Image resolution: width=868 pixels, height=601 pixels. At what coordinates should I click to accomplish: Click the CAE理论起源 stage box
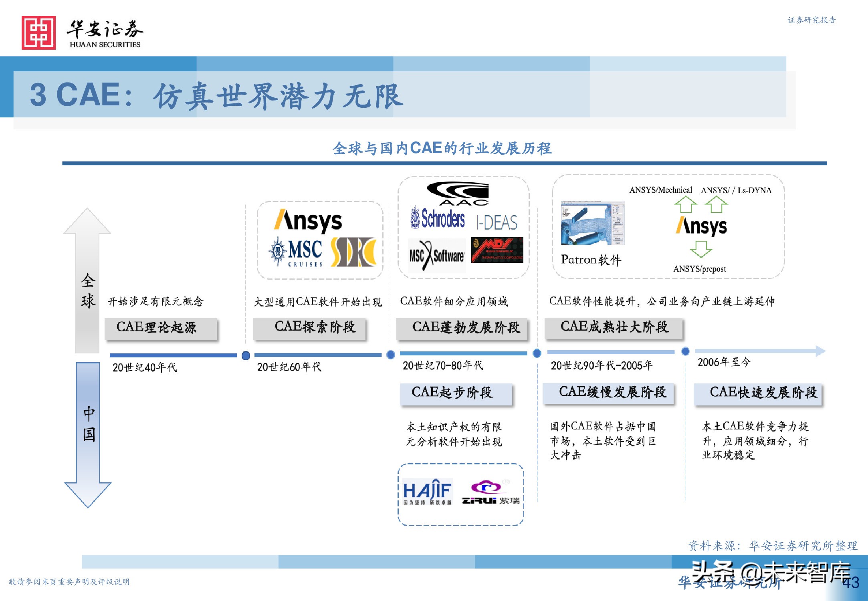[x=161, y=329]
